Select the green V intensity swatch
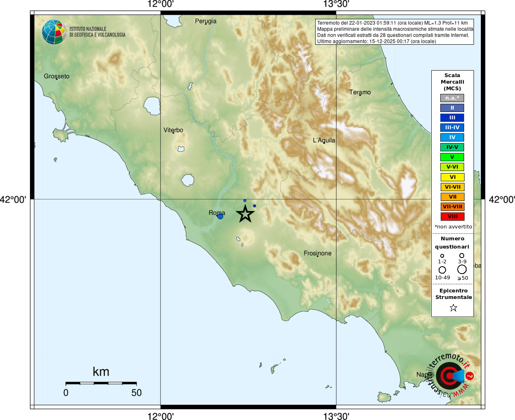The height and width of the screenshot is (420, 515). click(x=452, y=157)
